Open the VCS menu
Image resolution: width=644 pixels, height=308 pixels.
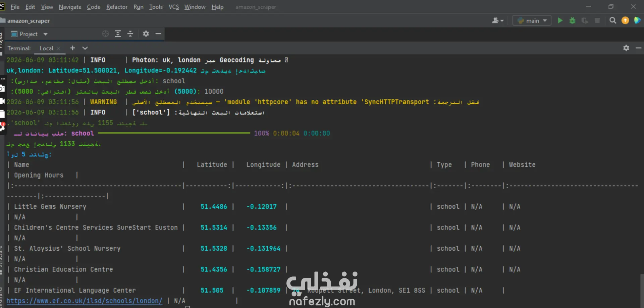tap(174, 7)
